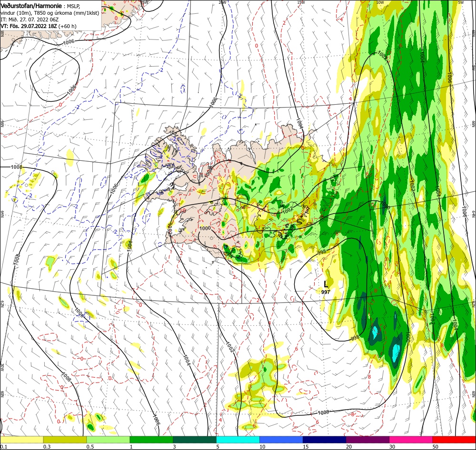Click the '997' low center pressure value
Screen dimensions: 476x450
pyautogui.click(x=326, y=292)
